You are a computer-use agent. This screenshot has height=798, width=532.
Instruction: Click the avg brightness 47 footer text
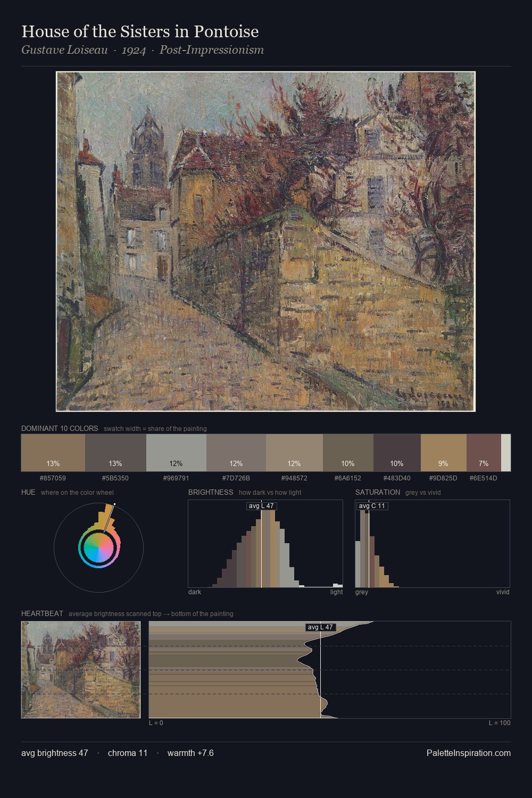pyautogui.click(x=55, y=753)
